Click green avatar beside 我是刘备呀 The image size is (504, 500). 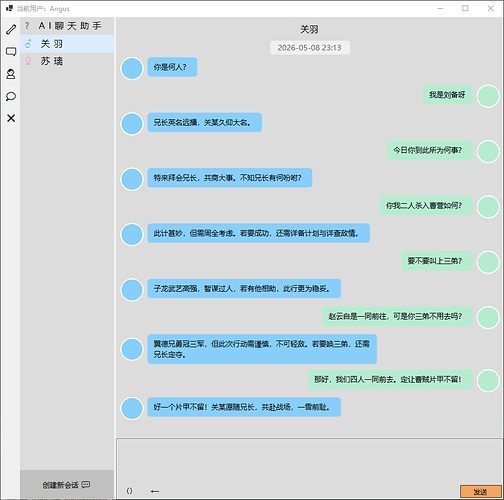488,96
